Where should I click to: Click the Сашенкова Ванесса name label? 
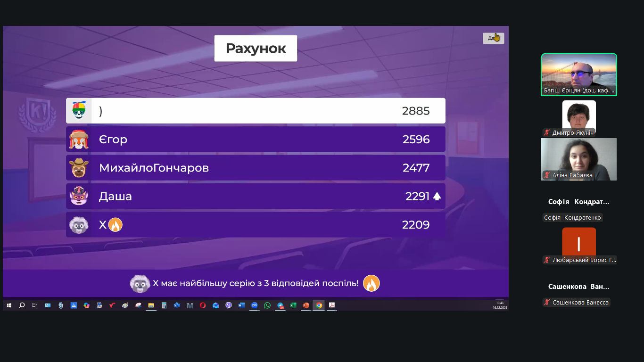click(x=580, y=303)
